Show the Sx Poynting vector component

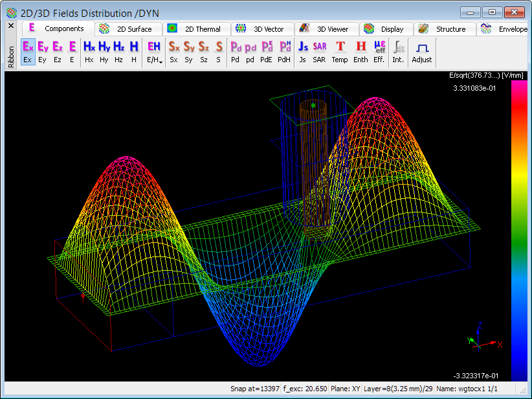174,52
